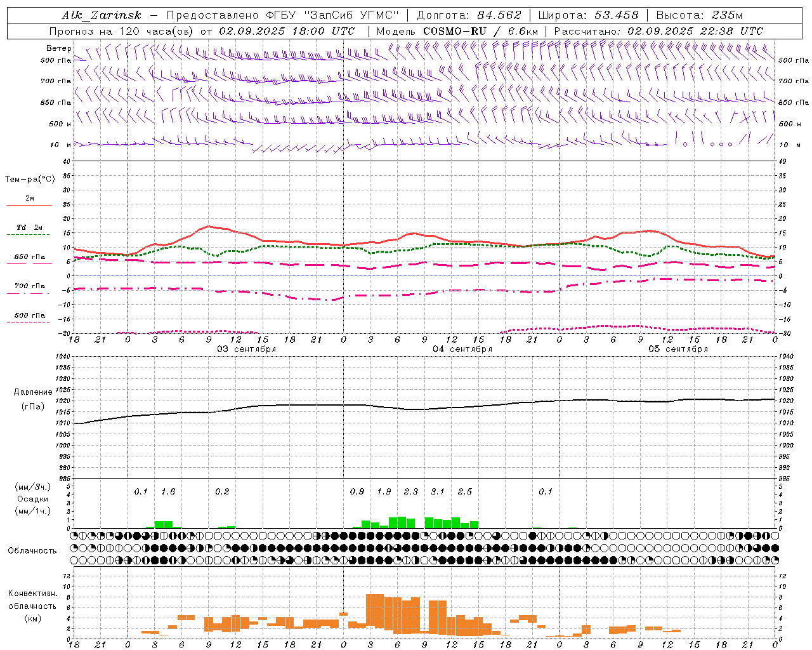812x650 pixels.
Task: Click the Тем-ра(°C) temperature panel label
Action: click(x=30, y=180)
